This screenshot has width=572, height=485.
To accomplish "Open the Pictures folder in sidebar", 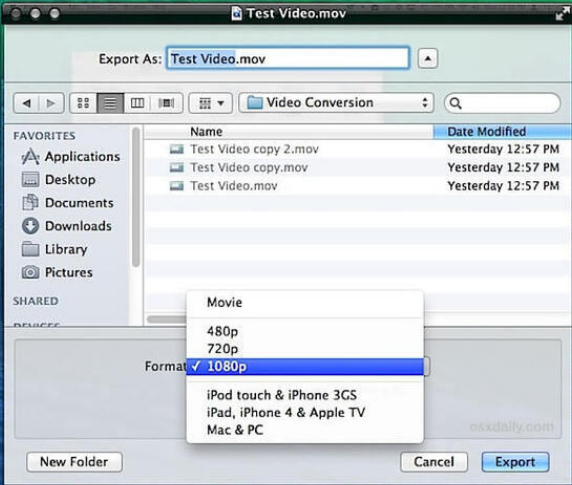I will pos(57,272).
